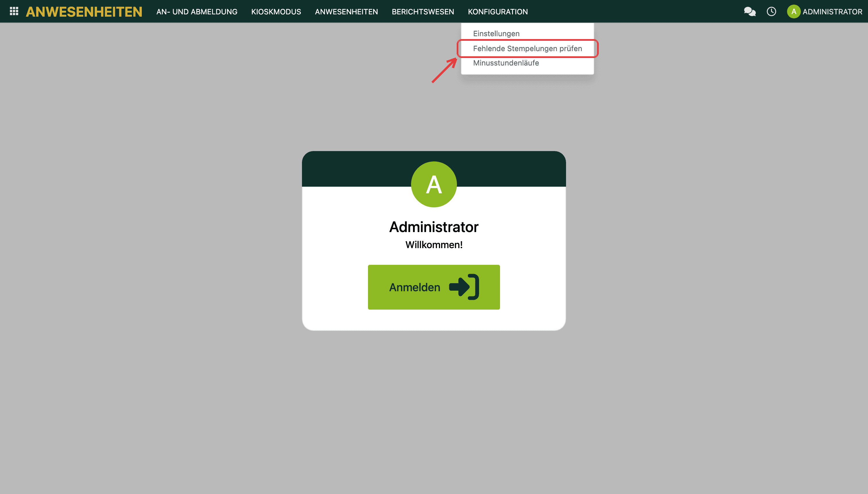Open the Kioskmodus menu
Viewport: 868px width, 494px height.
pos(276,11)
